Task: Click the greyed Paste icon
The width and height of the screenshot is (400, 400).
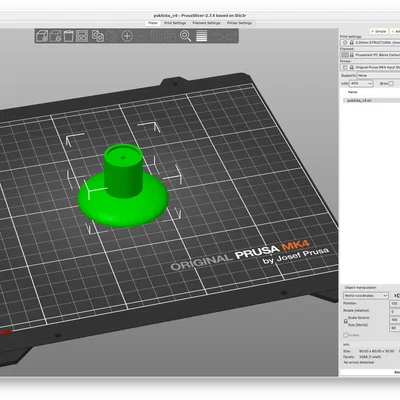Action: 111,36
